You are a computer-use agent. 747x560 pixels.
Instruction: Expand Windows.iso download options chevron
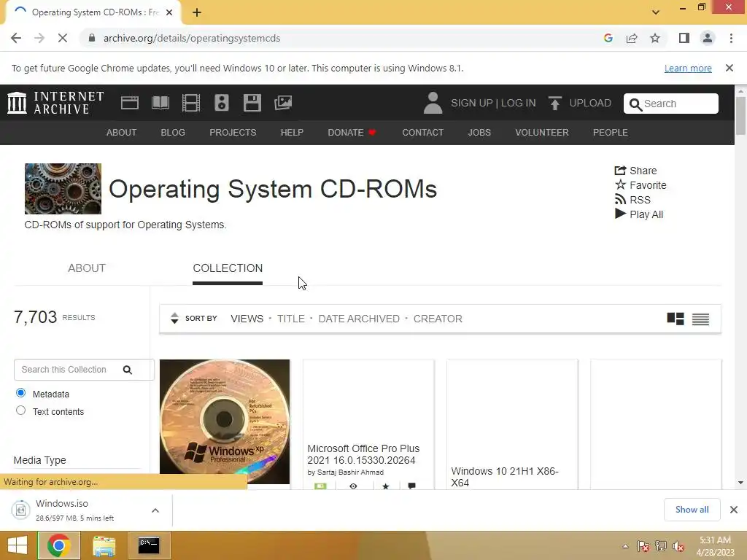click(x=155, y=510)
